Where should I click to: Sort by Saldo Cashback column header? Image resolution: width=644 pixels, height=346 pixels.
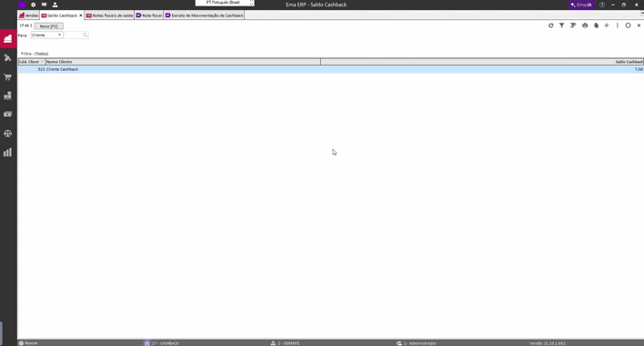click(x=482, y=62)
